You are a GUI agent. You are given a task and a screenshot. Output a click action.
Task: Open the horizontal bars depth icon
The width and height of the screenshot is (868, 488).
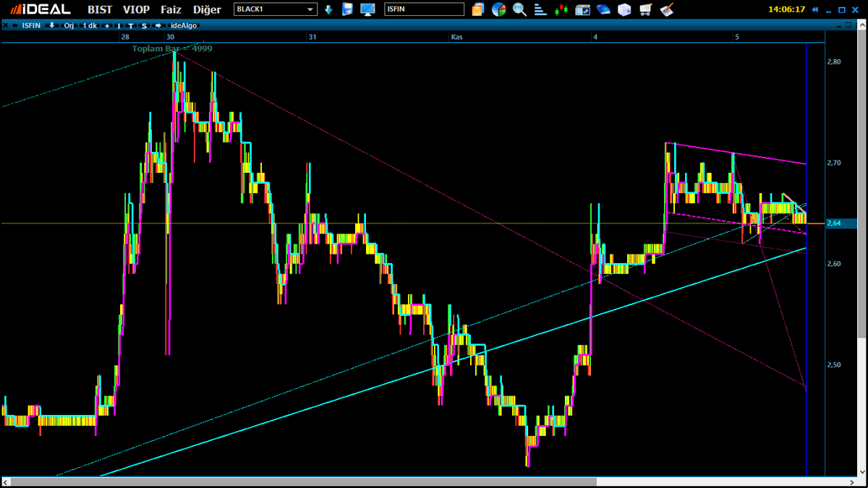pyautogui.click(x=540, y=9)
